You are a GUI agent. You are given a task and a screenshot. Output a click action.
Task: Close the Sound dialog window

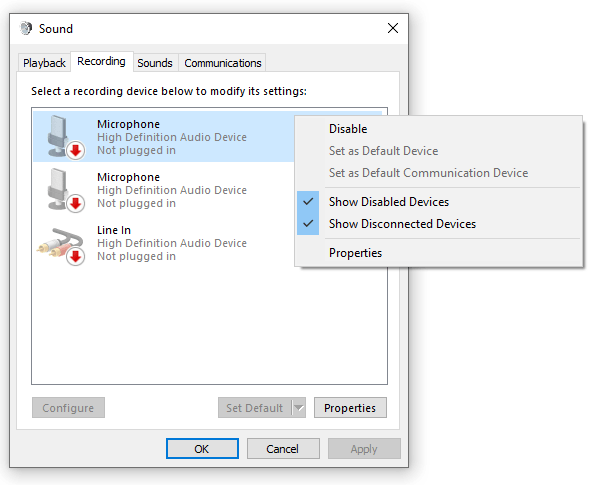(393, 28)
